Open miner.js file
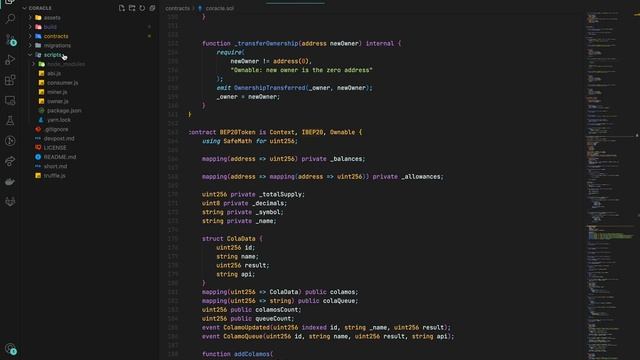 pyautogui.click(x=57, y=92)
